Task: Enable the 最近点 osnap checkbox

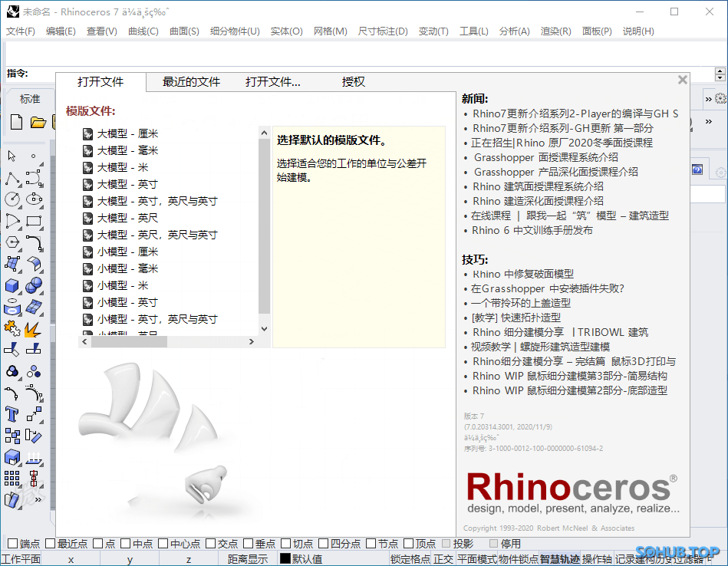Action: coord(50,543)
